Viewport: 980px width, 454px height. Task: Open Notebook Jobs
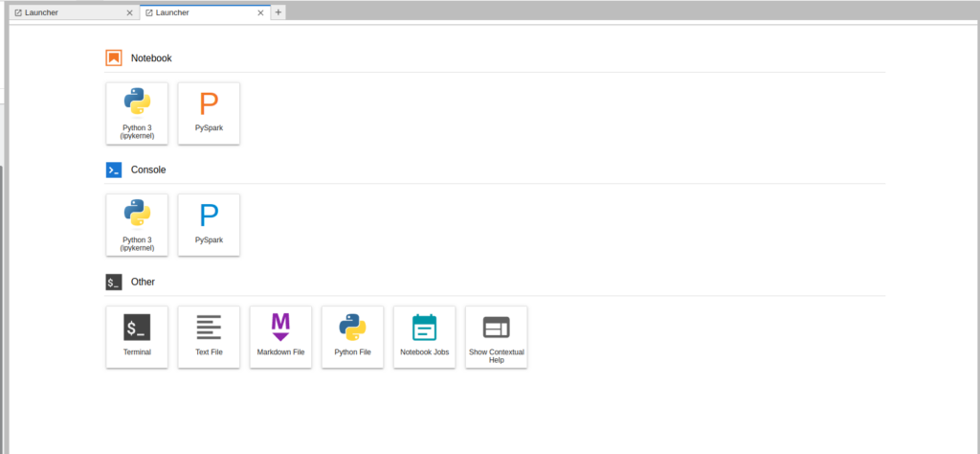(424, 337)
